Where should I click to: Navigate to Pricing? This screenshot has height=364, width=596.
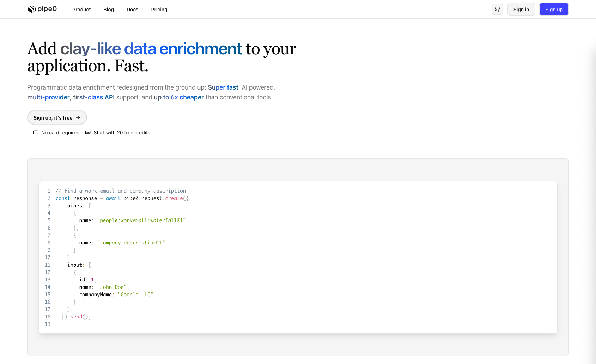159,10
